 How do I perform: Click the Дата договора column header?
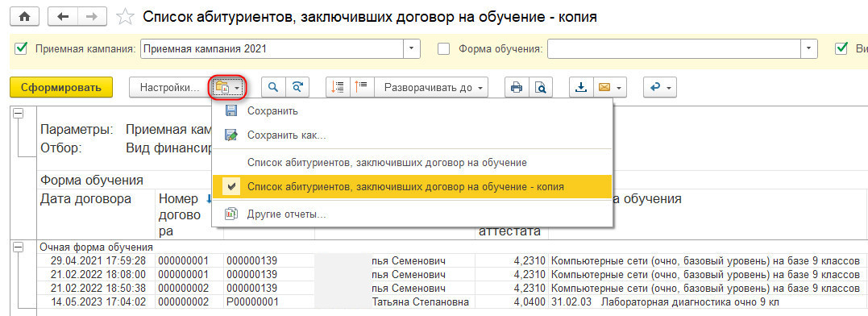click(96, 214)
